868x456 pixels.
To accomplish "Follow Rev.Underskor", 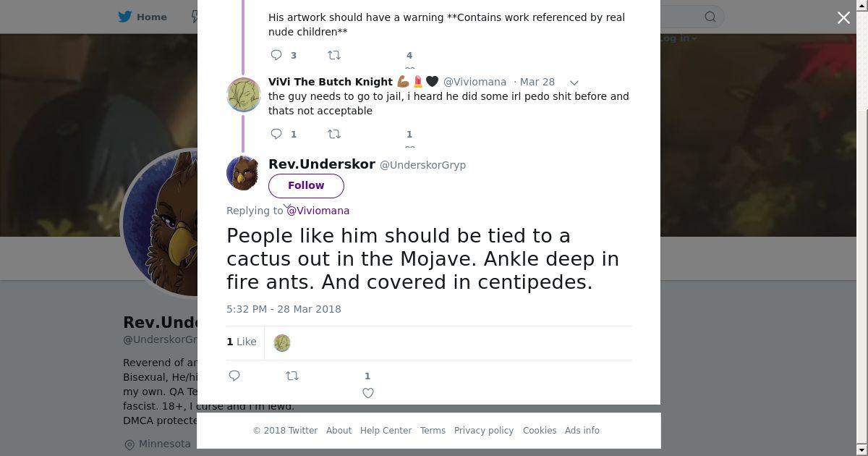I will click(x=306, y=185).
